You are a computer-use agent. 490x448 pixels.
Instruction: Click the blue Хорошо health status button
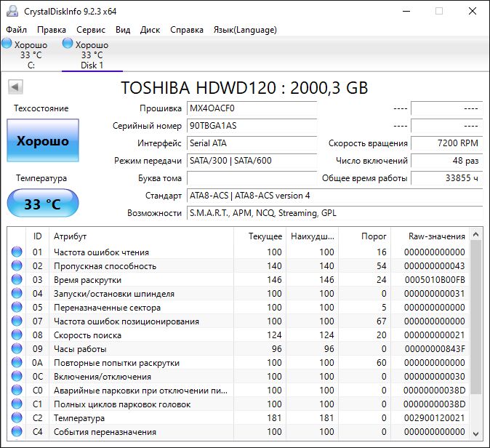tap(43, 141)
